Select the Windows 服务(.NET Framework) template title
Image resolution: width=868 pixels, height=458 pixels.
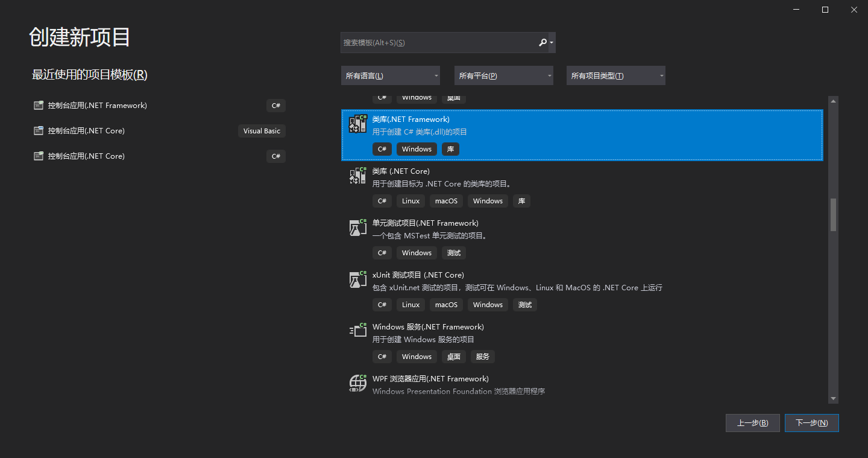[x=428, y=327]
